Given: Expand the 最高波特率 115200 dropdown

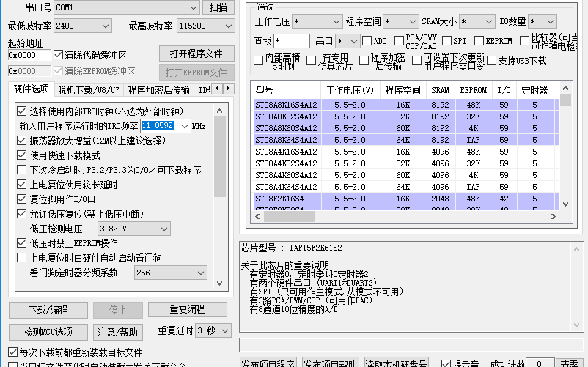Looking at the screenshot, I should [x=205, y=26].
